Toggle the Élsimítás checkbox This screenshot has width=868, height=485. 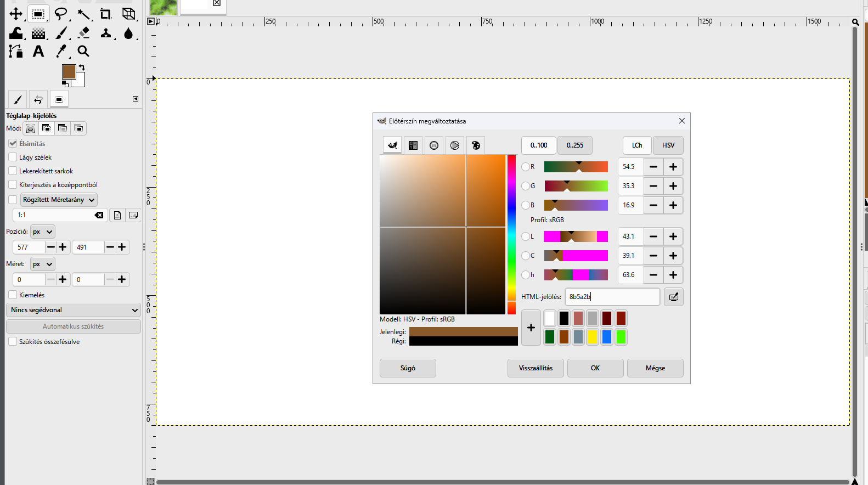point(13,143)
